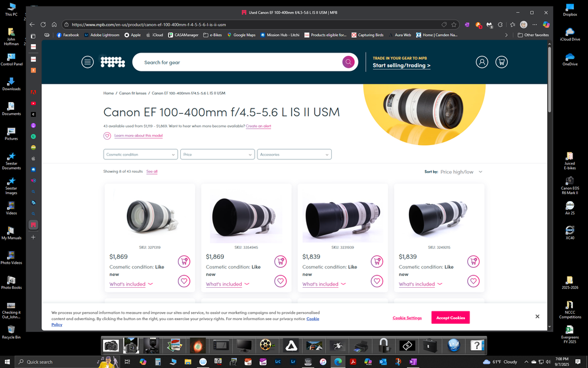
Task: Favorite the first $1,869 lens with heart
Action: coord(184,281)
